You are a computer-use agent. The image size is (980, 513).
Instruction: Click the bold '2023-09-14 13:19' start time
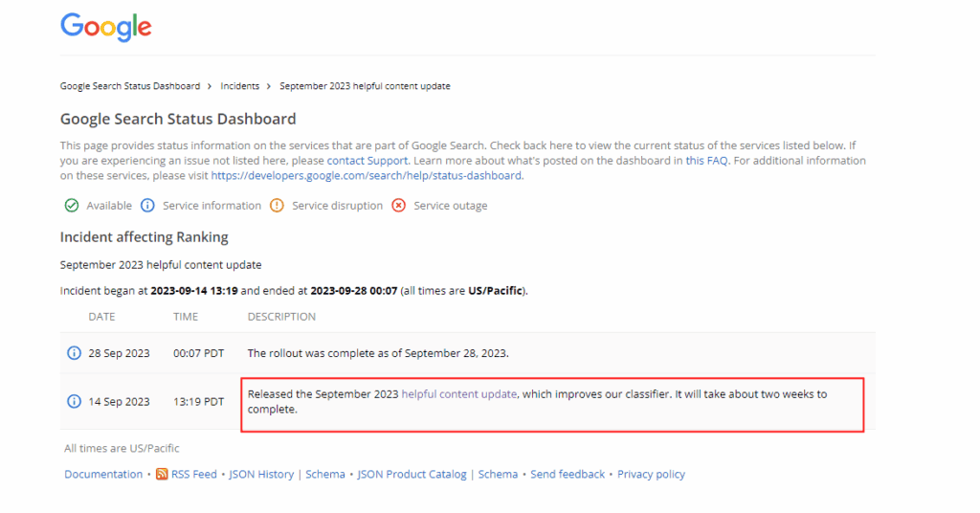[194, 291]
